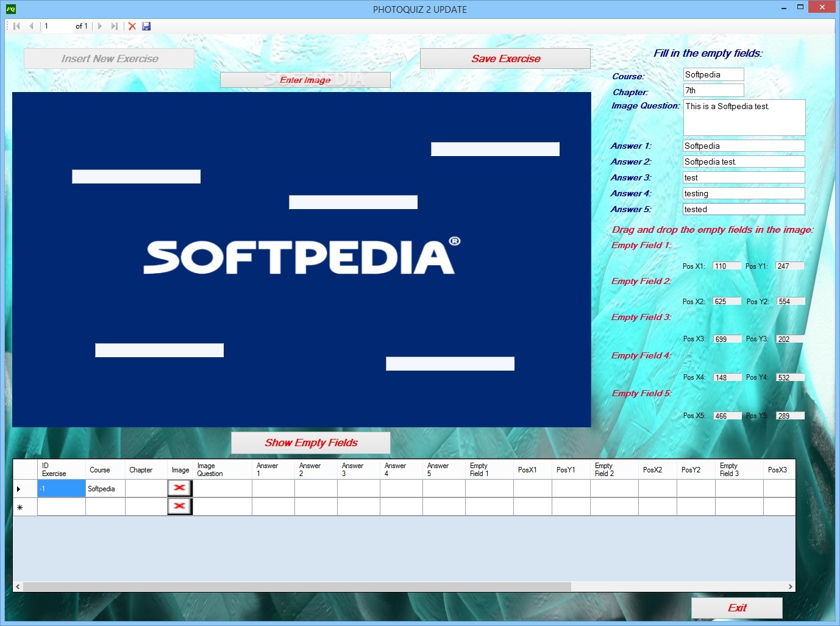This screenshot has width=840, height=626.
Task: Click the Answer 2 field
Action: pos(744,162)
